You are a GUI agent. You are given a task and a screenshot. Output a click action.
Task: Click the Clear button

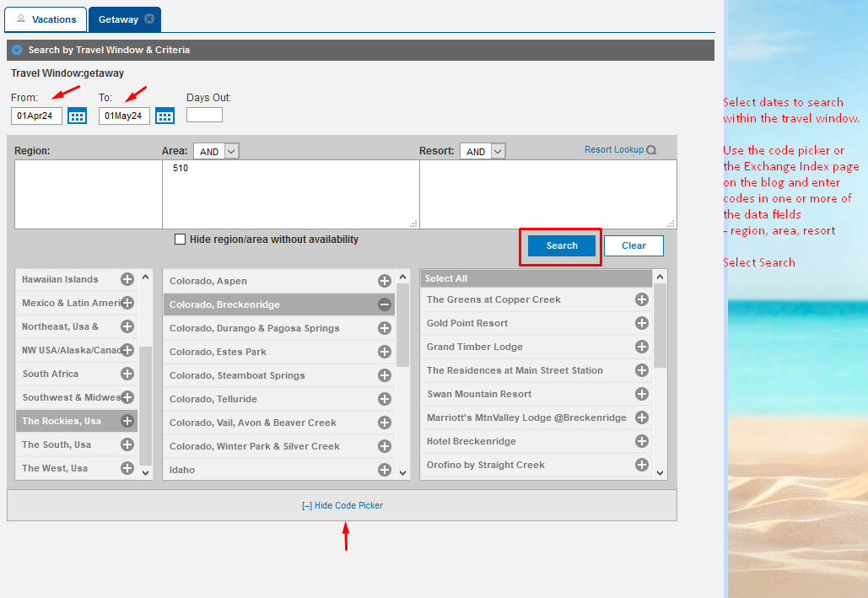point(633,245)
